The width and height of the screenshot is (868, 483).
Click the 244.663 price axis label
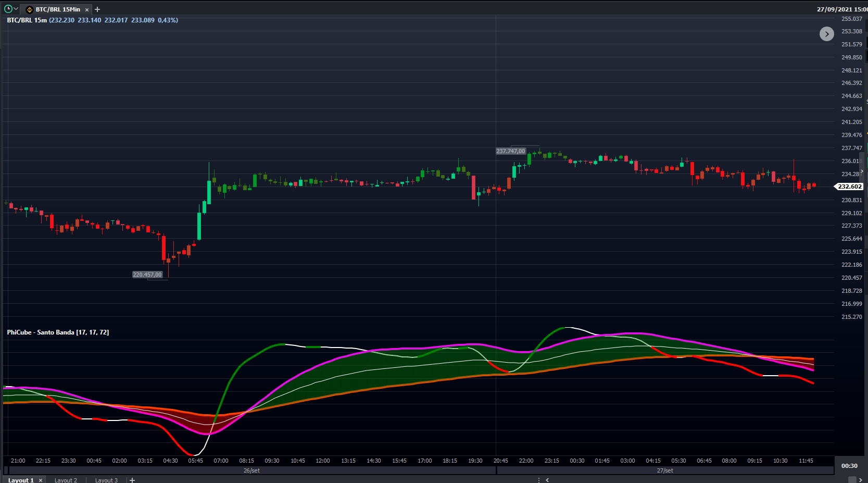[x=852, y=96]
